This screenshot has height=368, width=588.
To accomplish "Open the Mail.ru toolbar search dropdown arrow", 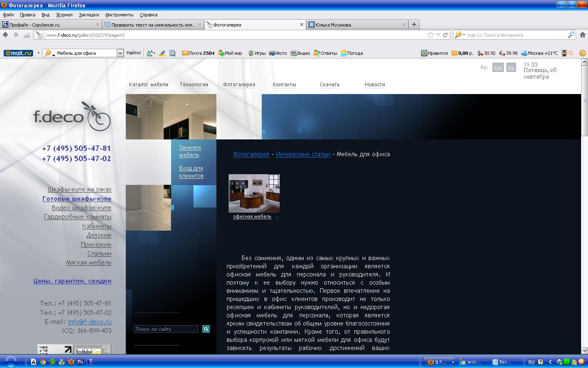I will (x=120, y=53).
